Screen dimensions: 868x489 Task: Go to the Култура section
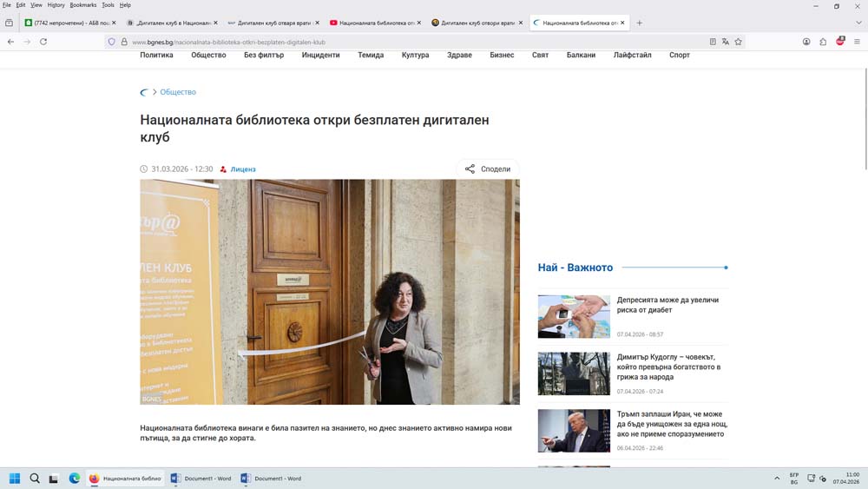click(x=415, y=55)
